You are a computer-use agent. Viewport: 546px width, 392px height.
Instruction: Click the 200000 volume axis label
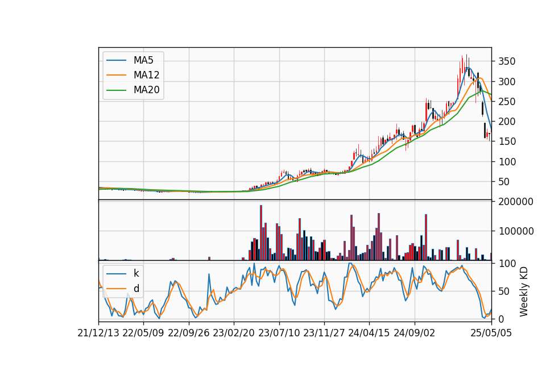point(516,202)
